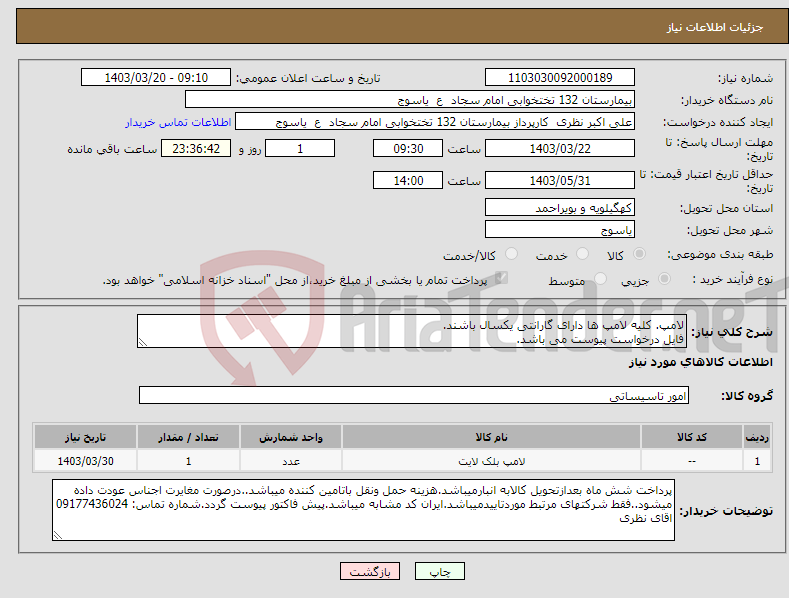Click the response deadline time 09:30 field
The width and height of the screenshot is (789, 598).
tap(408, 148)
